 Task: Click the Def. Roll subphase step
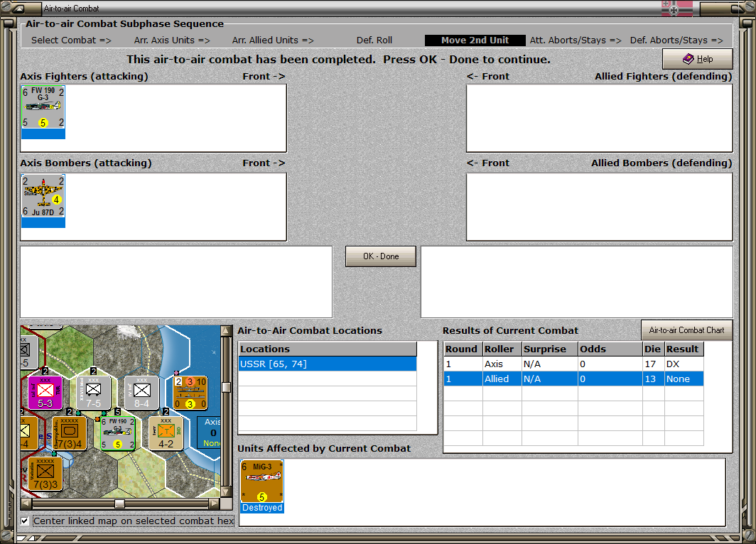(x=374, y=40)
